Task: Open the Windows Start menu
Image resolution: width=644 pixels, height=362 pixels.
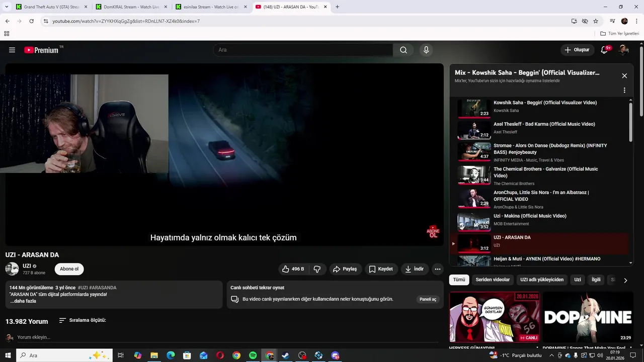Action: (x=8, y=355)
